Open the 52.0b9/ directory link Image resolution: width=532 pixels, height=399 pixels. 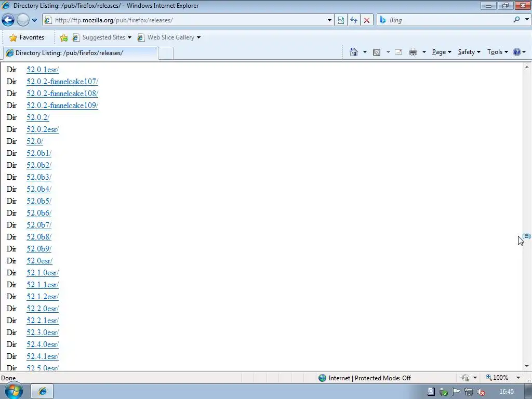pos(39,249)
